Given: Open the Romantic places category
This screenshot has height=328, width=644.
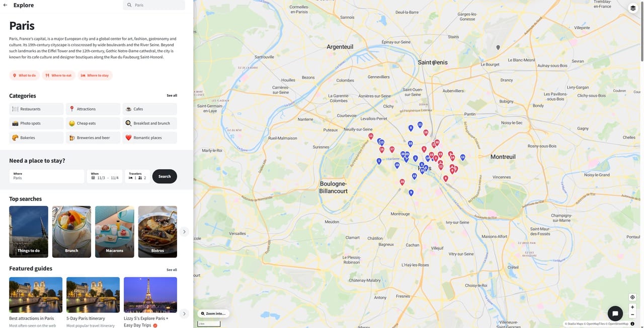Looking at the screenshot, I should pos(149,138).
